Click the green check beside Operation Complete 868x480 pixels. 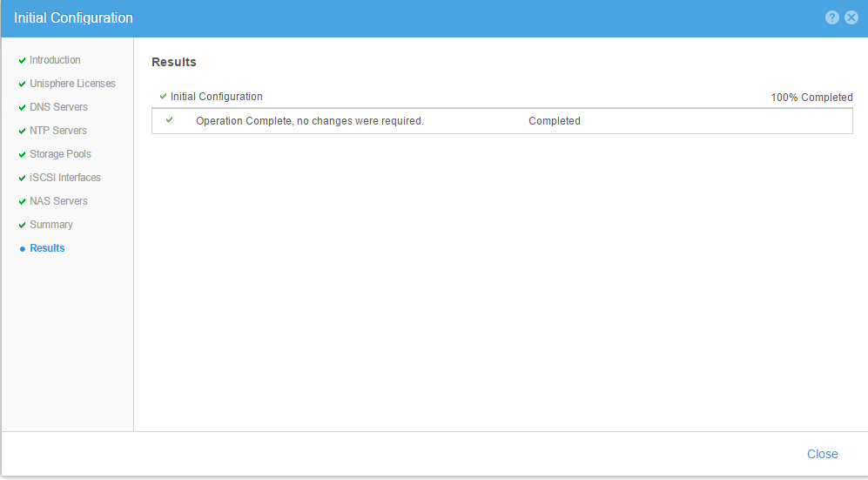170,119
